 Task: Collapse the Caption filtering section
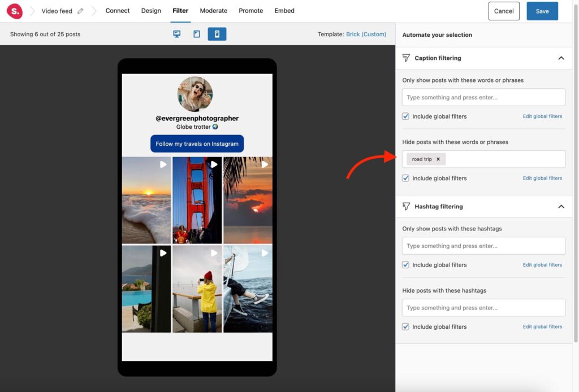[561, 58]
